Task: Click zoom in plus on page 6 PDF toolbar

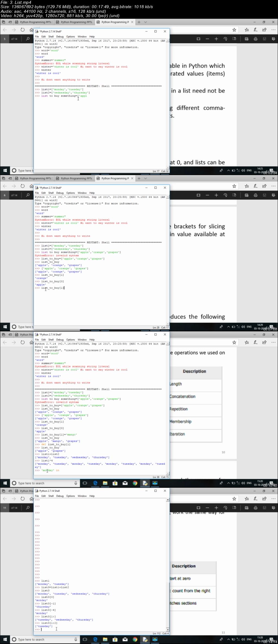Action: click(x=216, y=195)
